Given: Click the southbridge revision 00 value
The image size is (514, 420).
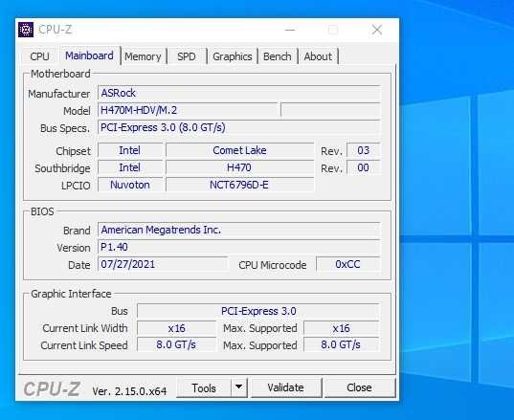Looking at the screenshot, I should [363, 167].
